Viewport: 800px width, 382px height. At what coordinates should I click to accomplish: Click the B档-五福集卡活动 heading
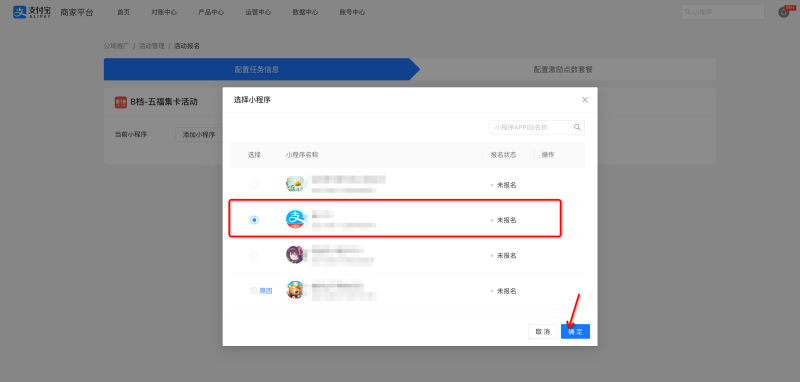point(164,102)
